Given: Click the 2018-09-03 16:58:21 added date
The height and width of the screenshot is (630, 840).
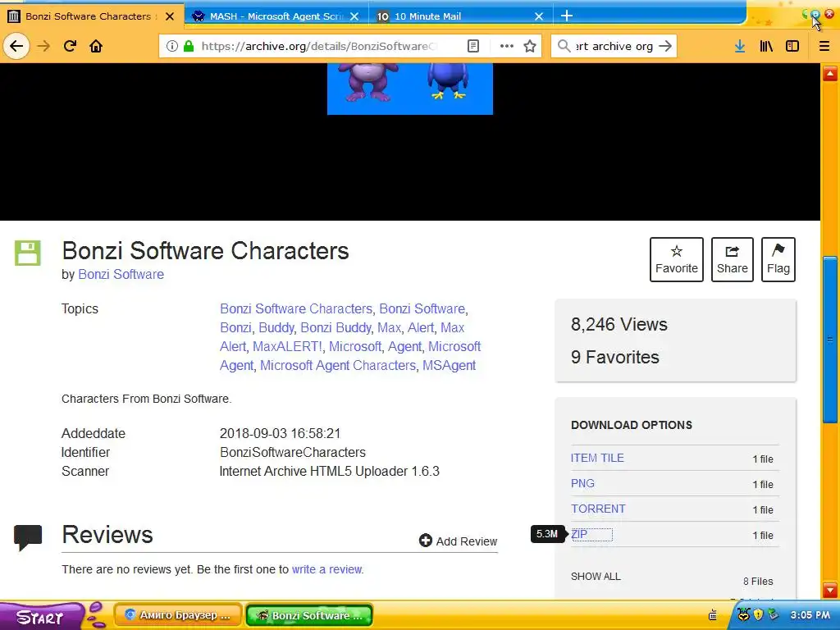Looking at the screenshot, I should click(x=281, y=433).
